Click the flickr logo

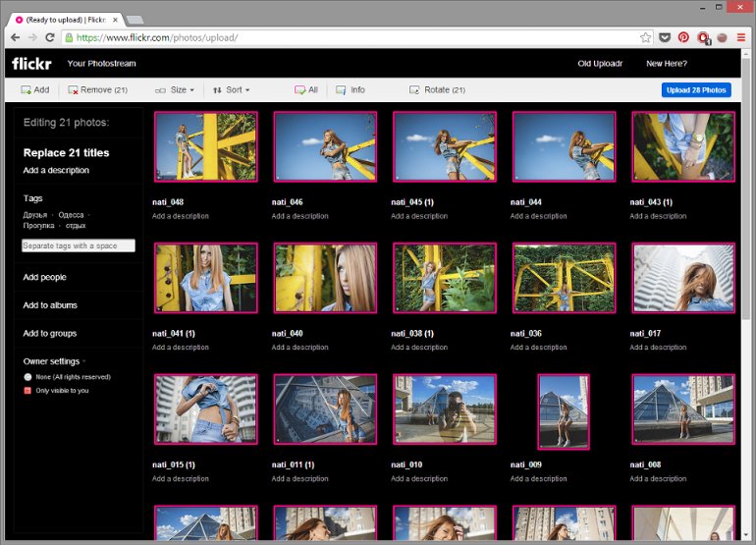pyautogui.click(x=31, y=63)
